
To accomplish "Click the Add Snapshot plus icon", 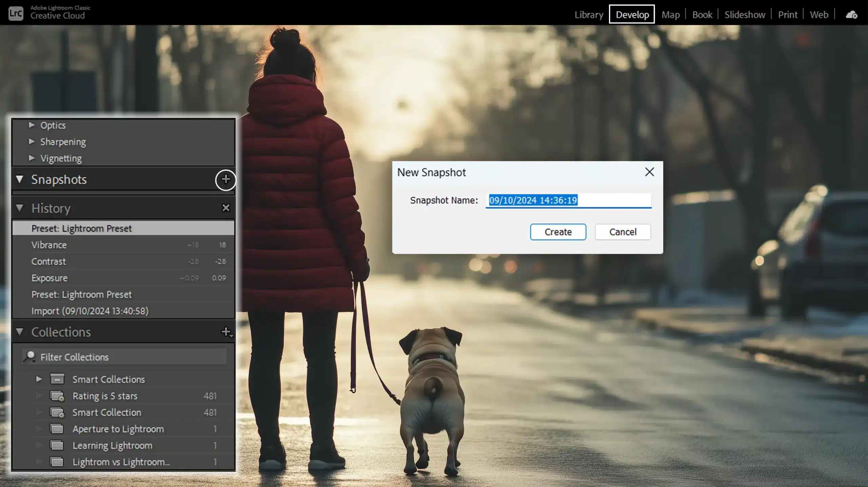I will [x=225, y=180].
